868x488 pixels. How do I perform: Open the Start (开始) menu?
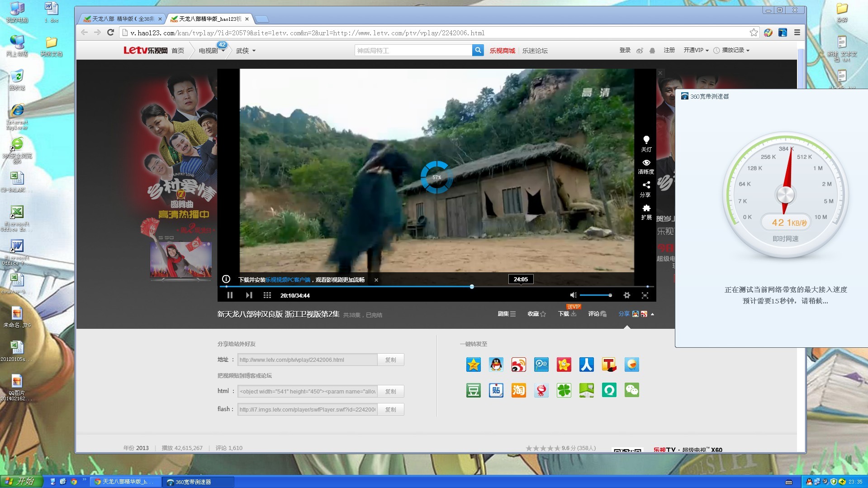(x=21, y=481)
